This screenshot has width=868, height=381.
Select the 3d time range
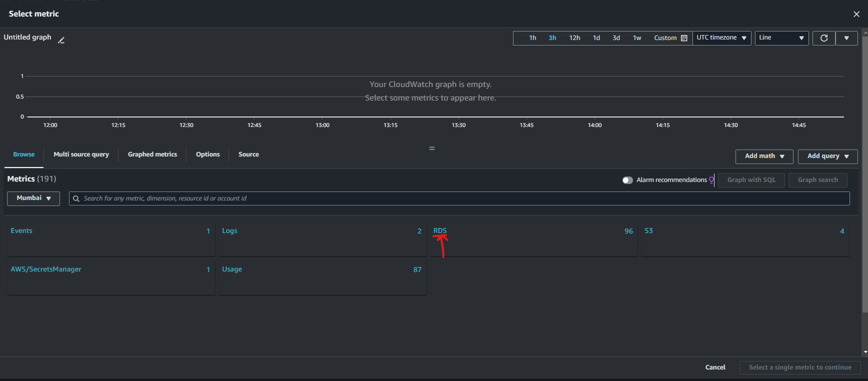pos(616,38)
